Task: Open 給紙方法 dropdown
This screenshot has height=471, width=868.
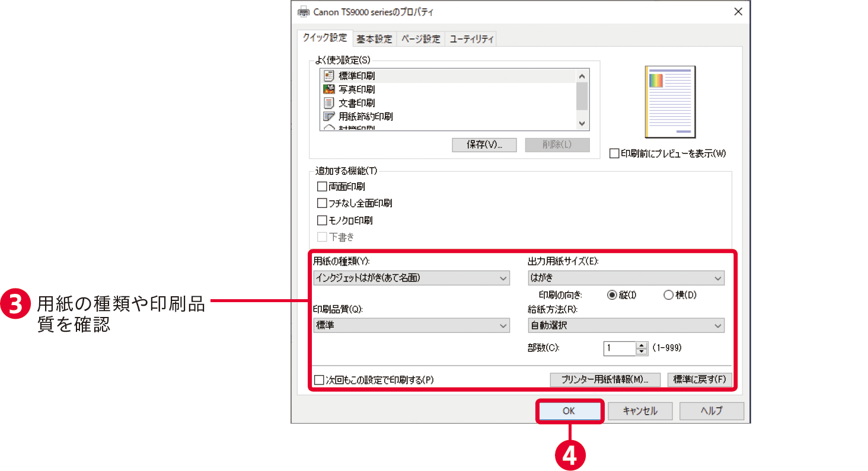Action: click(626, 325)
